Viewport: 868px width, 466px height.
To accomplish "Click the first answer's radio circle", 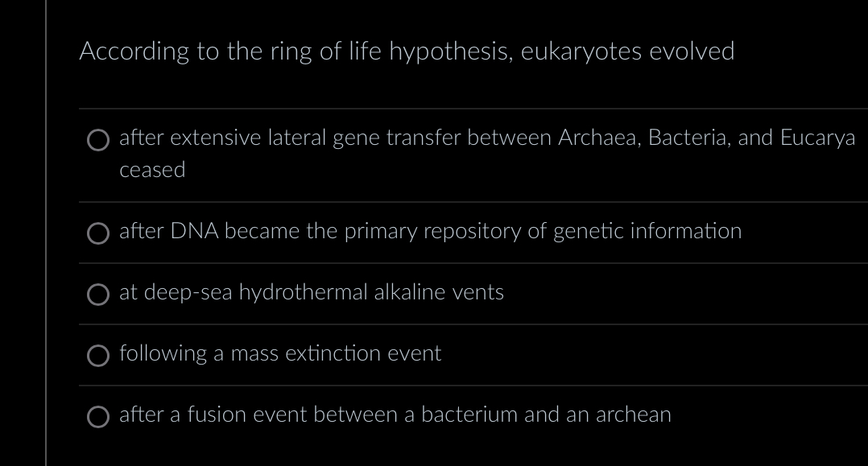I will tap(98, 139).
